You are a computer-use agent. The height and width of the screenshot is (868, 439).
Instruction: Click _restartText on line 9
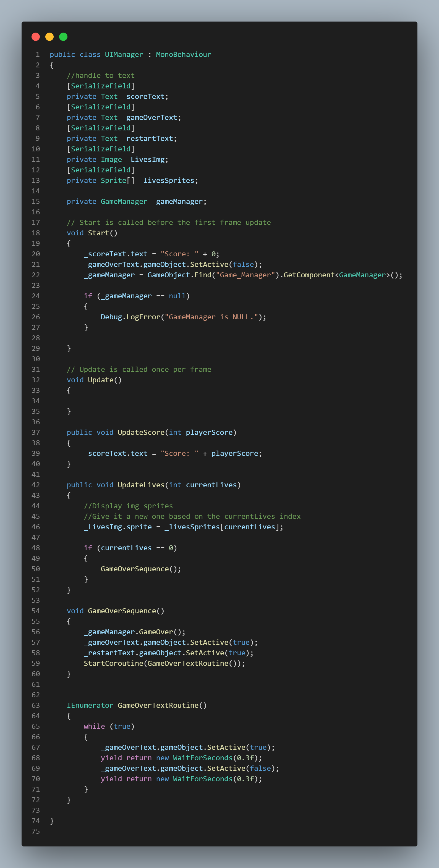pos(147,138)
